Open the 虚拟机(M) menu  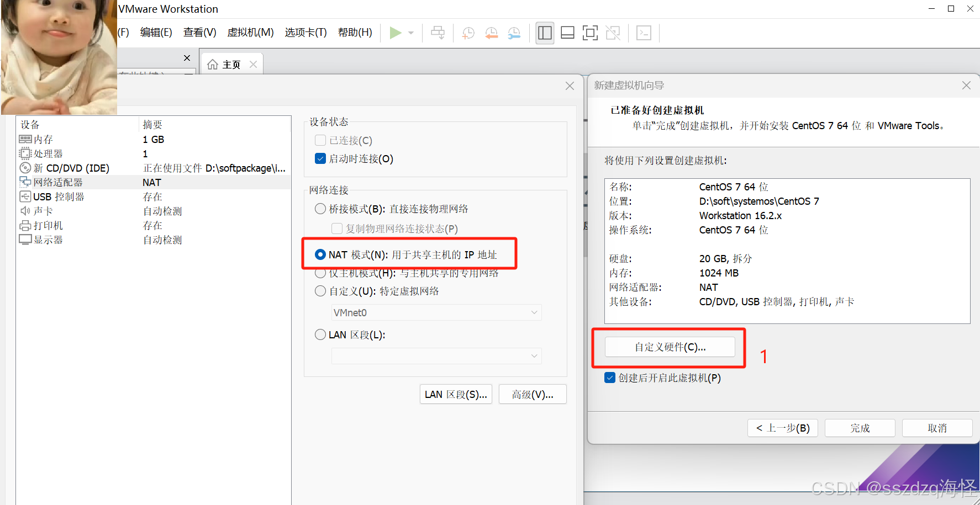[x=251, y=33]
